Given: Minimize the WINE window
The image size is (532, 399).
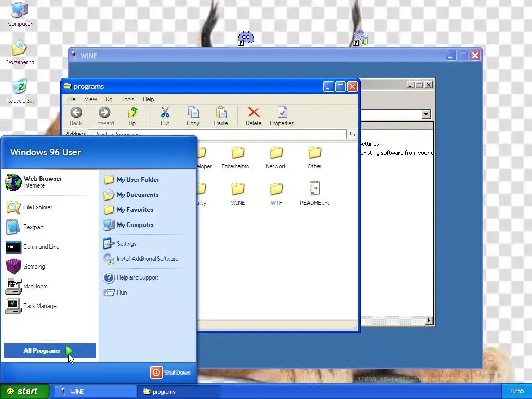Looking at the screenshot, I should pos(451,56).
